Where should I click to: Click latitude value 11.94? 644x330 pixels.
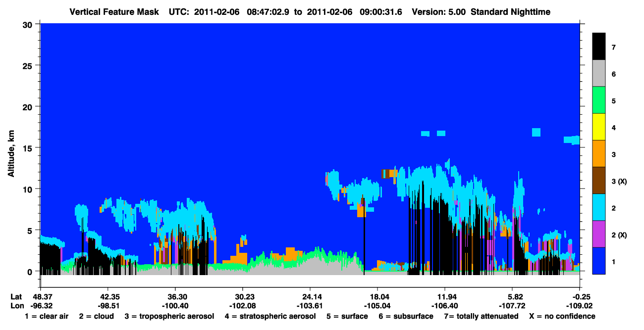(x=445, y=296)
